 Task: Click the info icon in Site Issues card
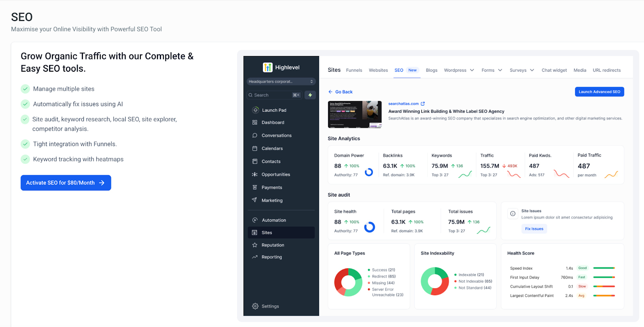513,213
